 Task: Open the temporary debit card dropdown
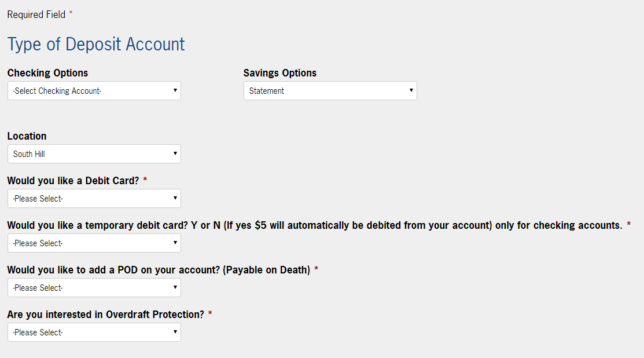click(94, 243)
